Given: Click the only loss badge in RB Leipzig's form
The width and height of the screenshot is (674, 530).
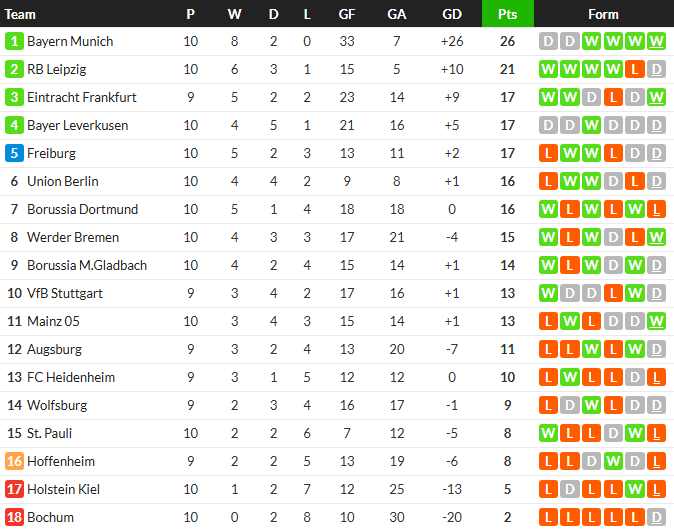Looking at the screenshot, I should pyautogui.click(x=634, y=70).
